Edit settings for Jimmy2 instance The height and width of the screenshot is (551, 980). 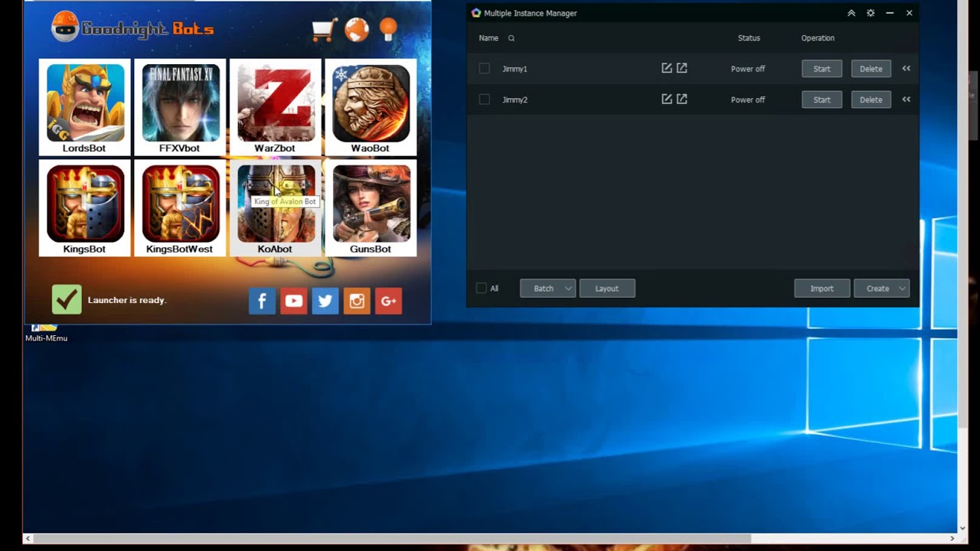(667, 99)
